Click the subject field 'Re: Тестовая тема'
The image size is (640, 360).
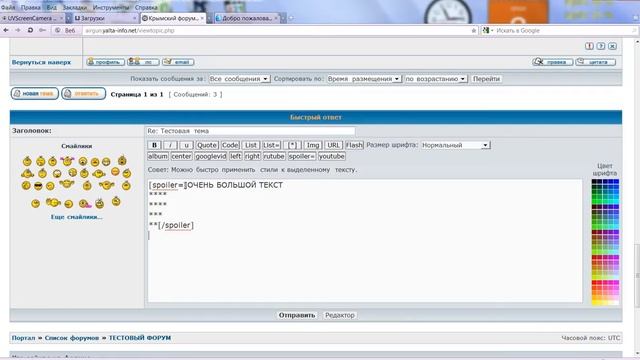pos(251,131)
